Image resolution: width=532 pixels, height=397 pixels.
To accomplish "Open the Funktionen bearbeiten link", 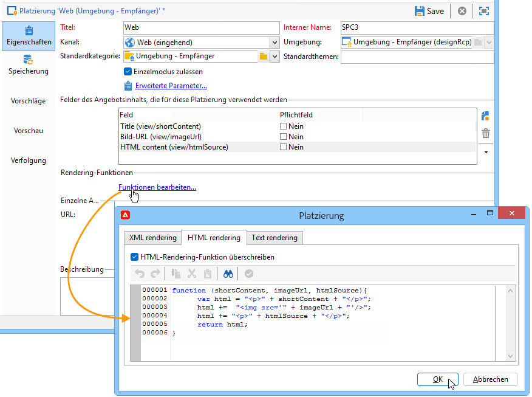I will 157,187.
